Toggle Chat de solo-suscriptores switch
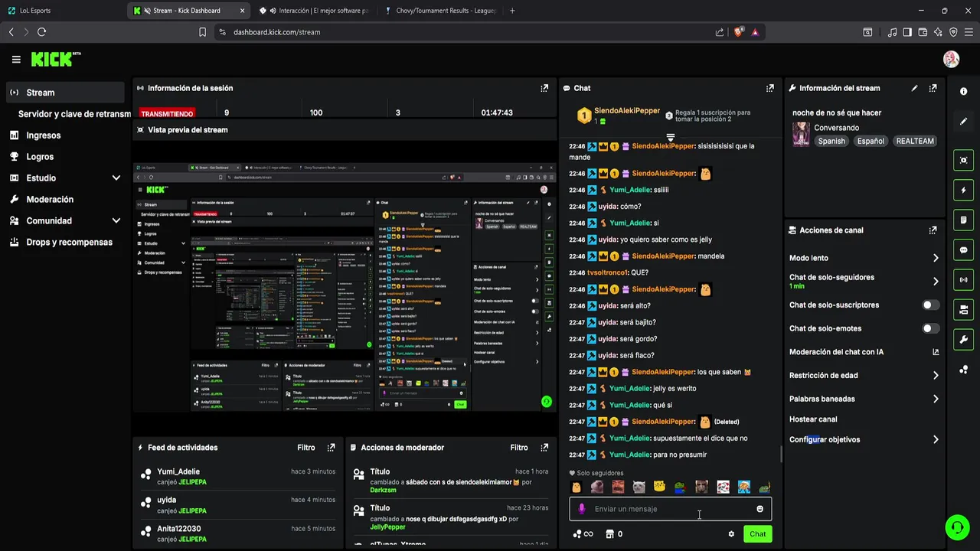980x551 pixels. [930, 305]
